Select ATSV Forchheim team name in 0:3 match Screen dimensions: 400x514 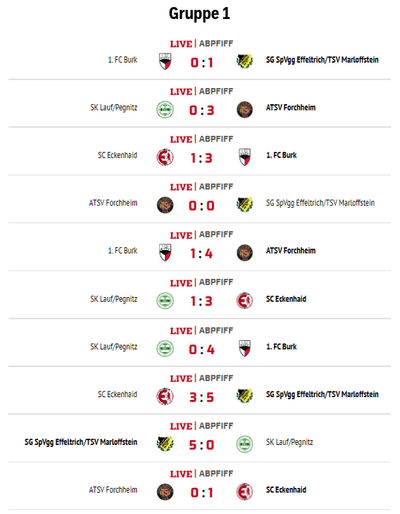point(291,108)
